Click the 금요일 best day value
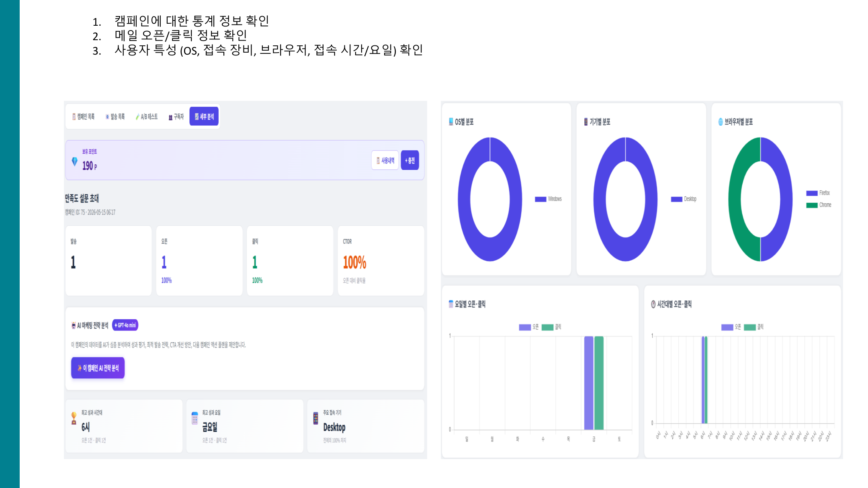Image resolution: width=868 pixels, height=488 pixels. pyautogui.click(x=209, y=427)
